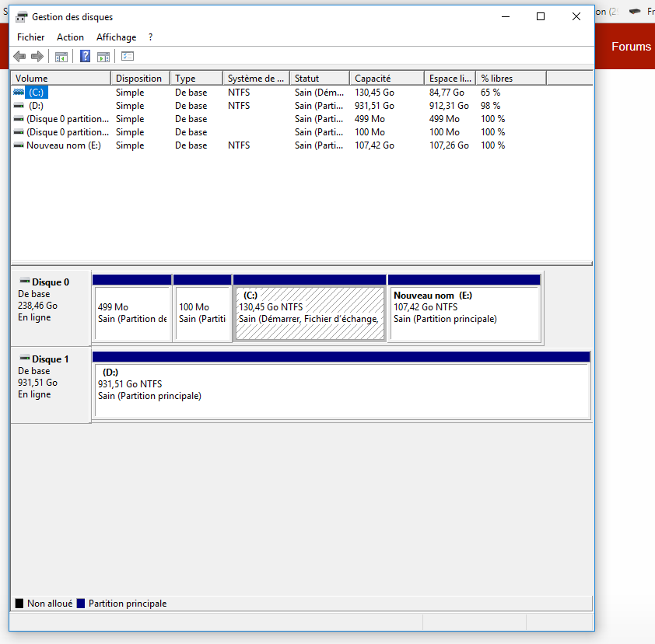Maximize the Gestion des disques window

point(541,16)
